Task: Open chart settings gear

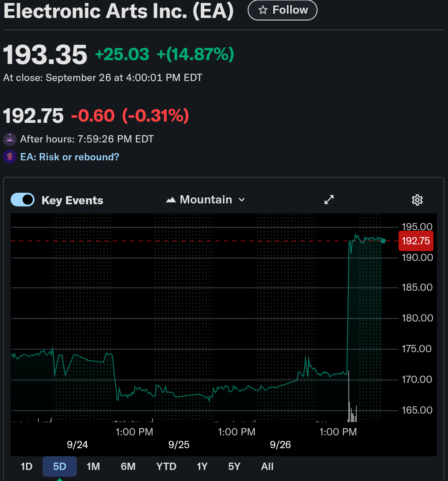Action: pos(417,200)
